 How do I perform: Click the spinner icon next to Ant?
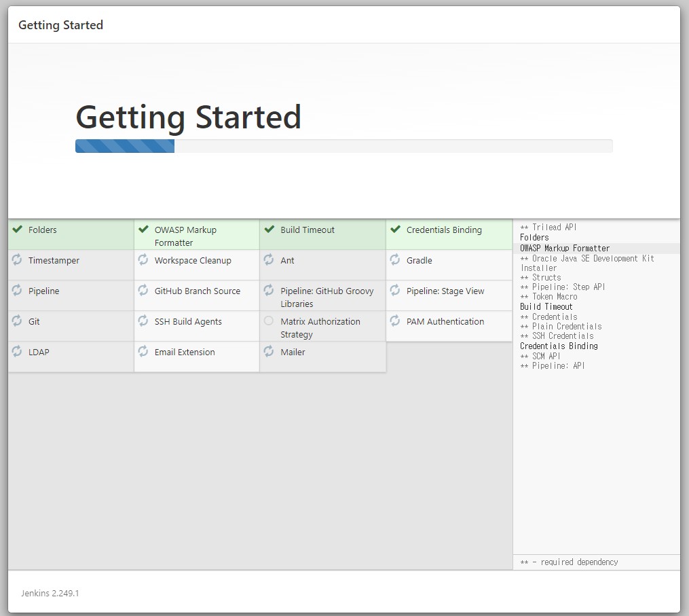click(x=269, y=259)
